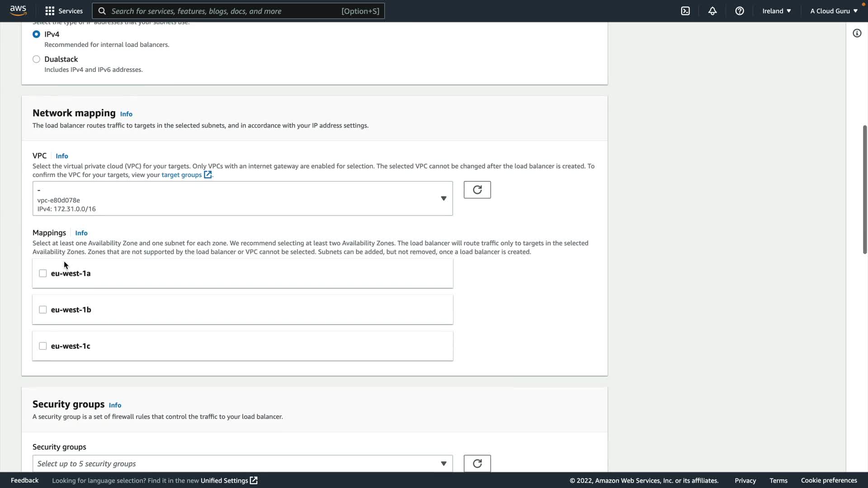Open the Ireland region selector
Viewport: 868px width, 488px height.
(776, 11)
